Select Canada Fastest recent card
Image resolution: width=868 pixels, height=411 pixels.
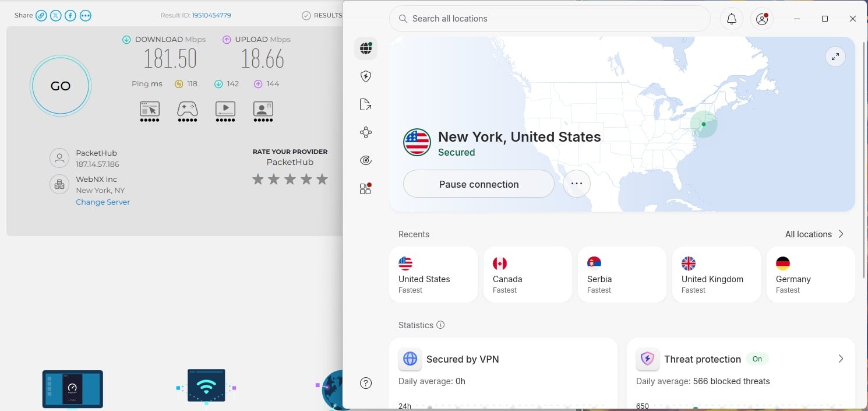[528, 275]
